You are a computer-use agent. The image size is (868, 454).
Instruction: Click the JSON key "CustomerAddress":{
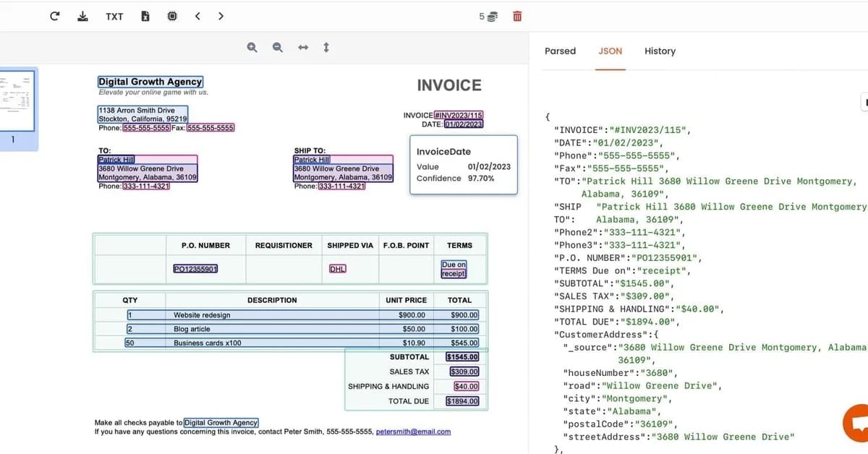606,335
